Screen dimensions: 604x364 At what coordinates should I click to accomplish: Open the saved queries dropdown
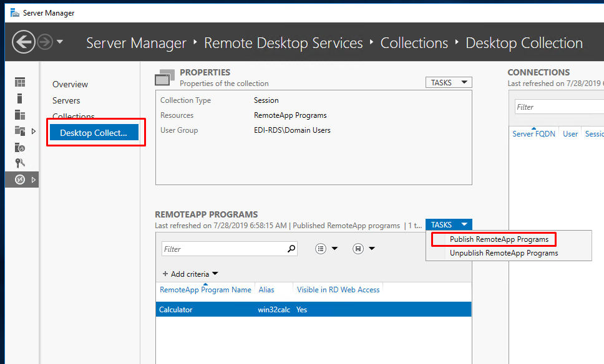(x=364, y=249)
